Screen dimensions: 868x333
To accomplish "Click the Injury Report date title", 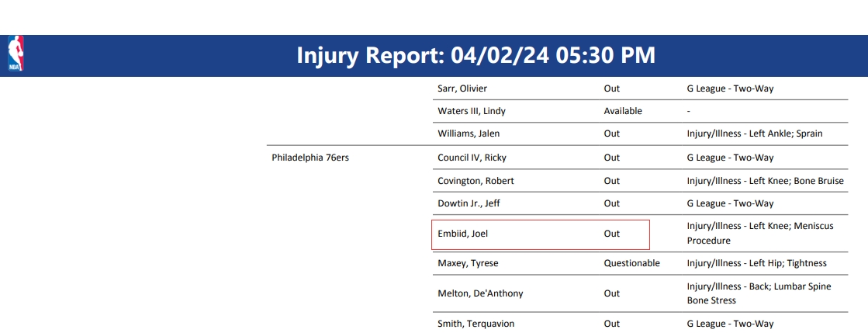I will [x=475, y=55].
